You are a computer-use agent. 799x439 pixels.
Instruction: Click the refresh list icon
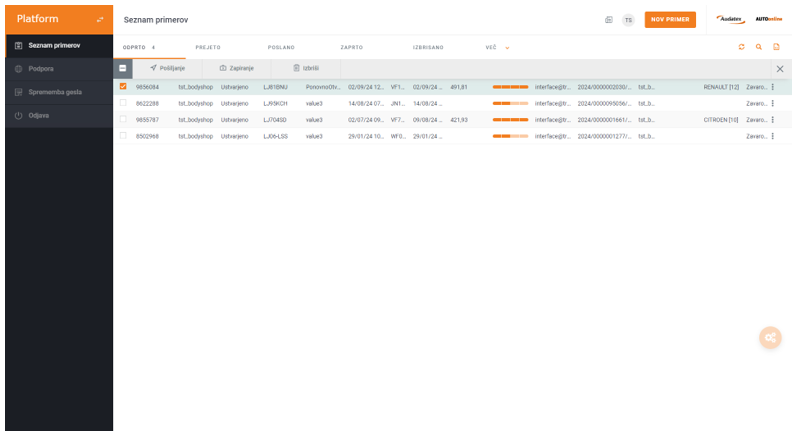click(x=741, y=47)
